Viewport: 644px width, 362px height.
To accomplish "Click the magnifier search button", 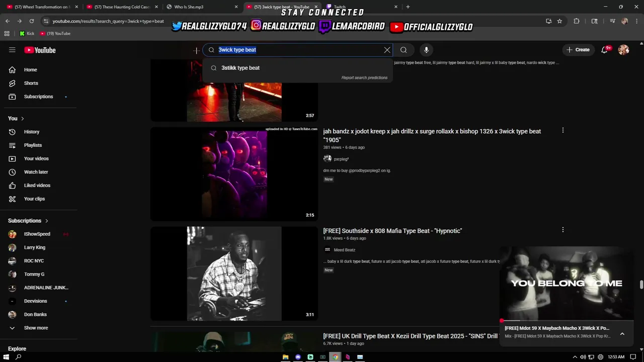I will 404,50.
